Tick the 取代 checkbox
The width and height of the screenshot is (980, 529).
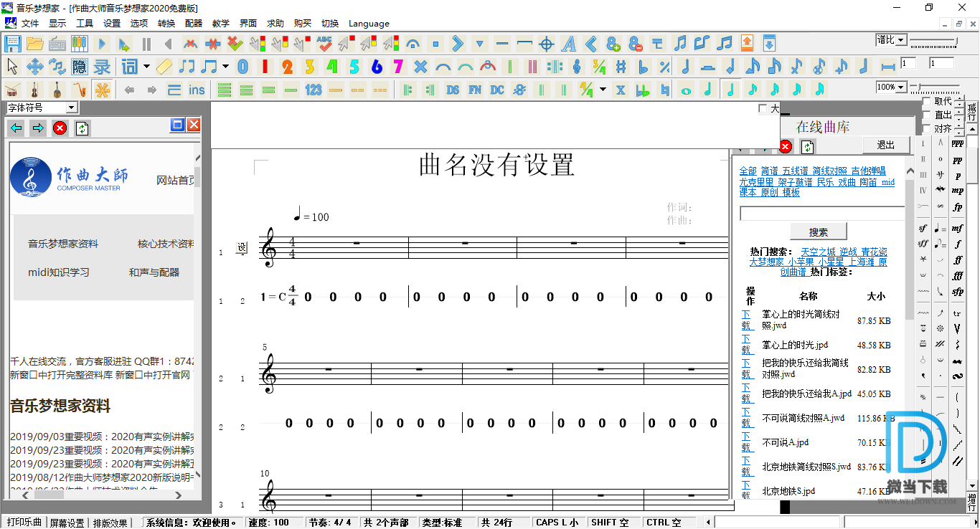coord(926,102)
